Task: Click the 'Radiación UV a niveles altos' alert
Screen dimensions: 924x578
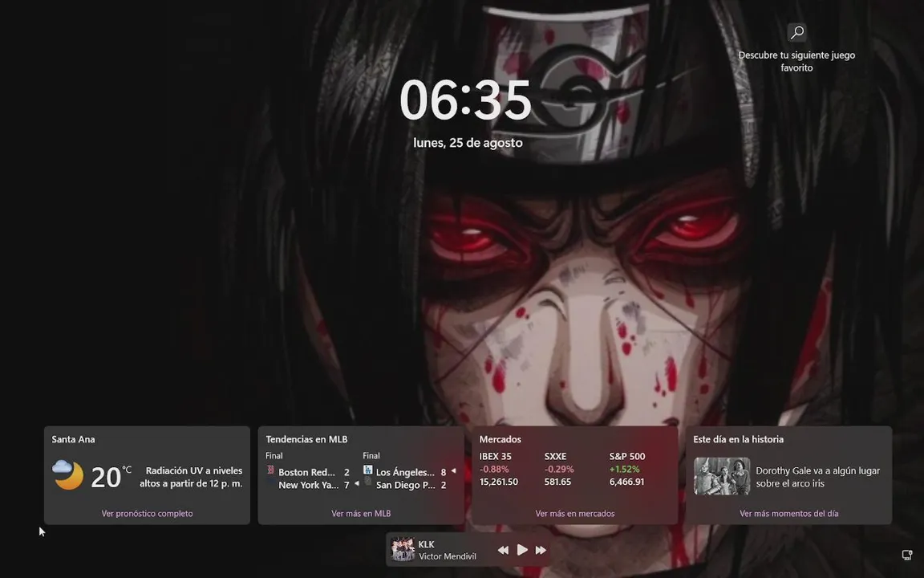Action: coord(191,477)
